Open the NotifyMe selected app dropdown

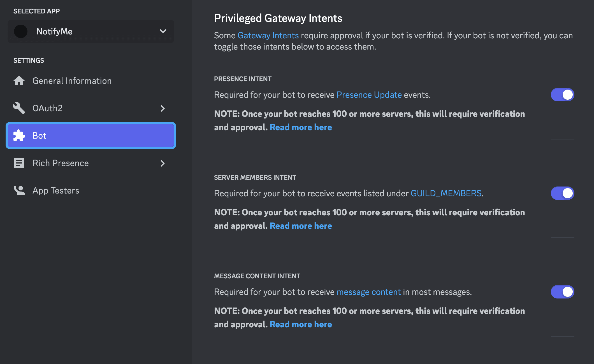163,31
